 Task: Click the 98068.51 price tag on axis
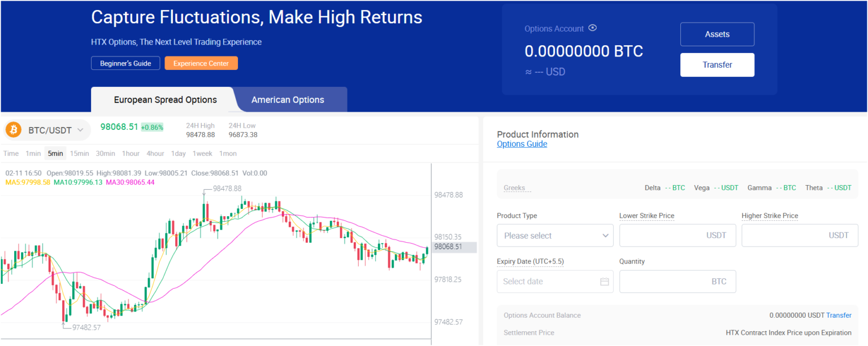pos(454,247)
